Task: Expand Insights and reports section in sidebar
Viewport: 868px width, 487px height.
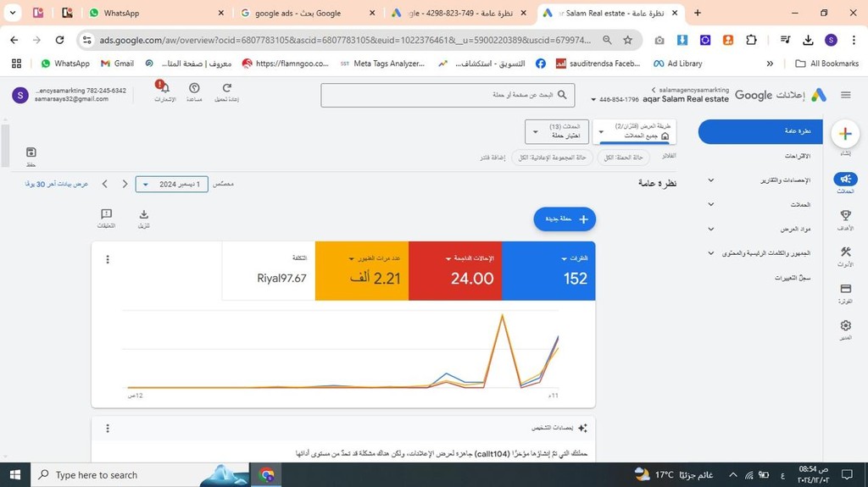Action: (x=711, y=180)
